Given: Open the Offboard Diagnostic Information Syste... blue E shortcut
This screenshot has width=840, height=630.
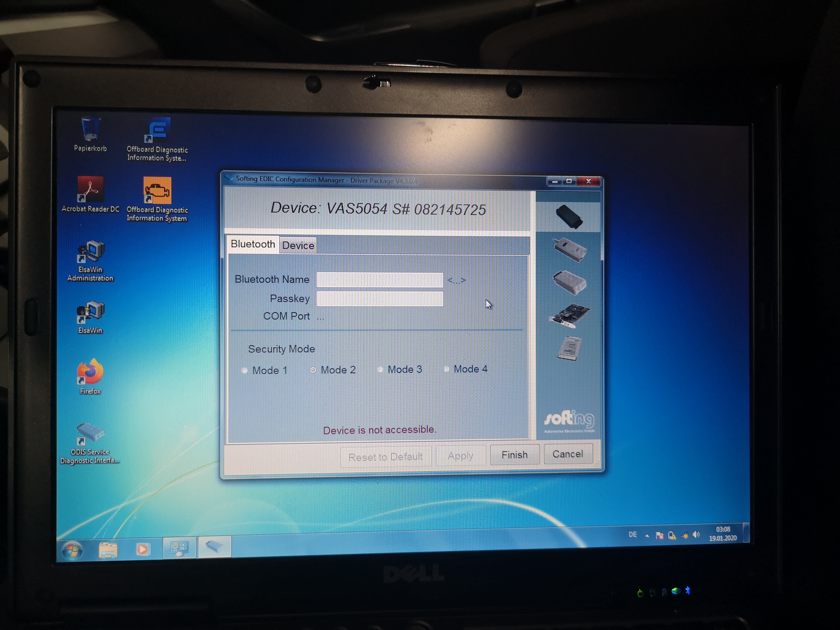Looking at the screenshot, I should coord(157,140).
